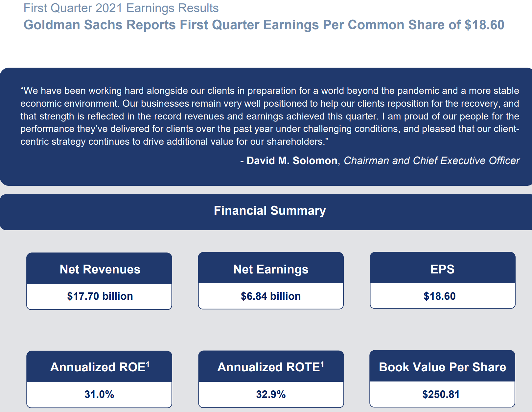
Task: Click the "Chairman and Chief Executive Officer" title
Action: [x=431, y=161]
